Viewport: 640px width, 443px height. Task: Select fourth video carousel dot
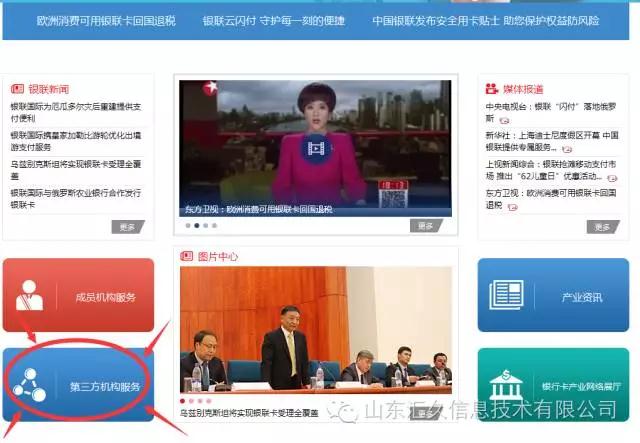tap(215, 225)
